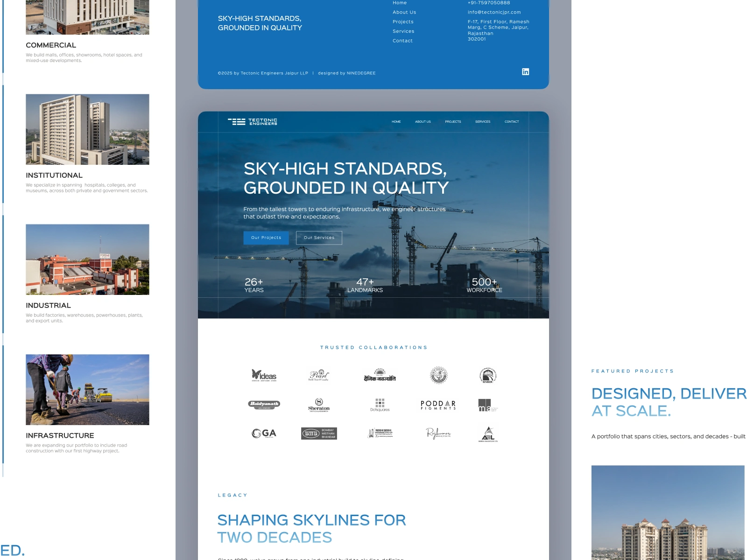Click the info@tectonicjpr.com email address

(x=494, y=12)
